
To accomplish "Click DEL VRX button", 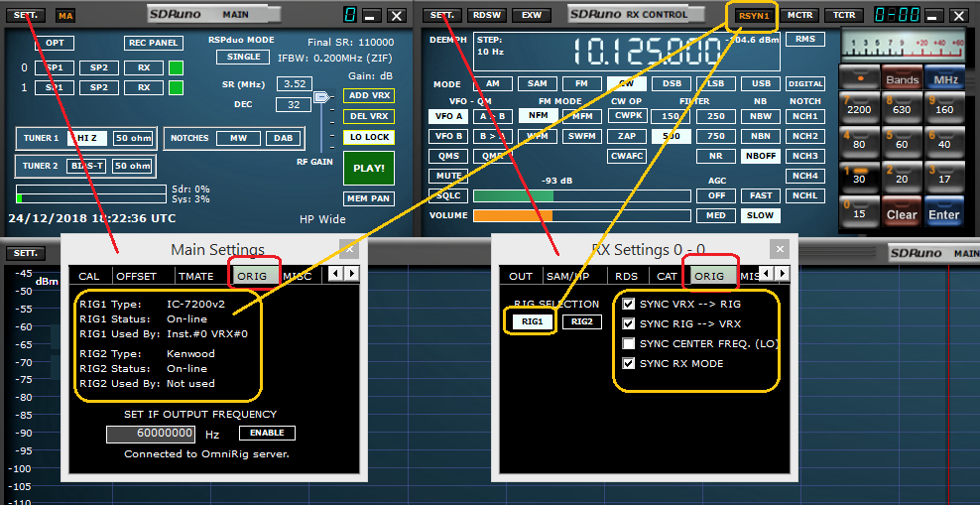I will point(369,116).
